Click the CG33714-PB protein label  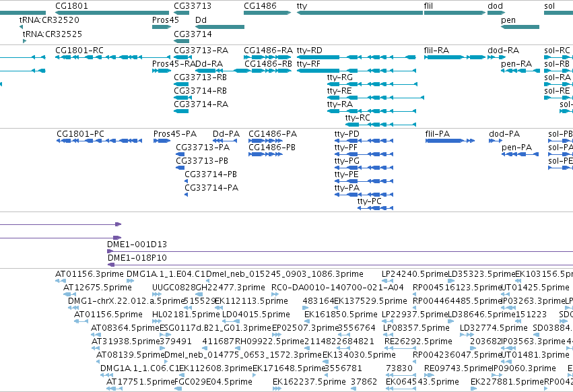coord(211,174)
